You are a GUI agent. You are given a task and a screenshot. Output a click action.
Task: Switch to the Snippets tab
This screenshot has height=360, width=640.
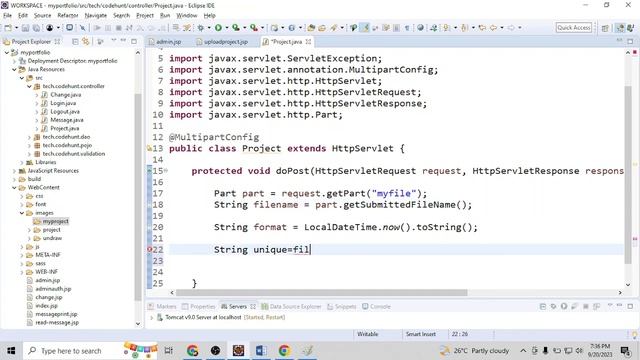pos(342,307)
